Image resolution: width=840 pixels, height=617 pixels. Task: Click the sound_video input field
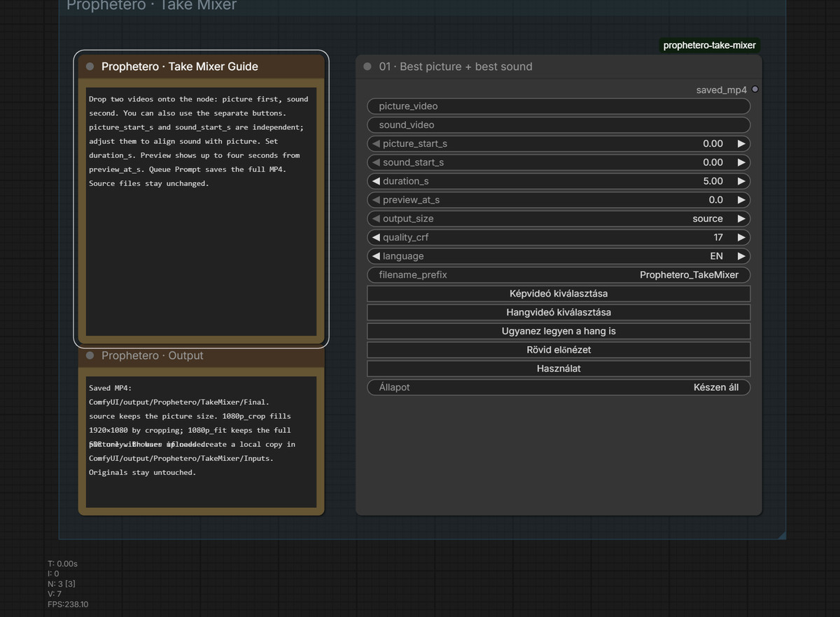559,125
